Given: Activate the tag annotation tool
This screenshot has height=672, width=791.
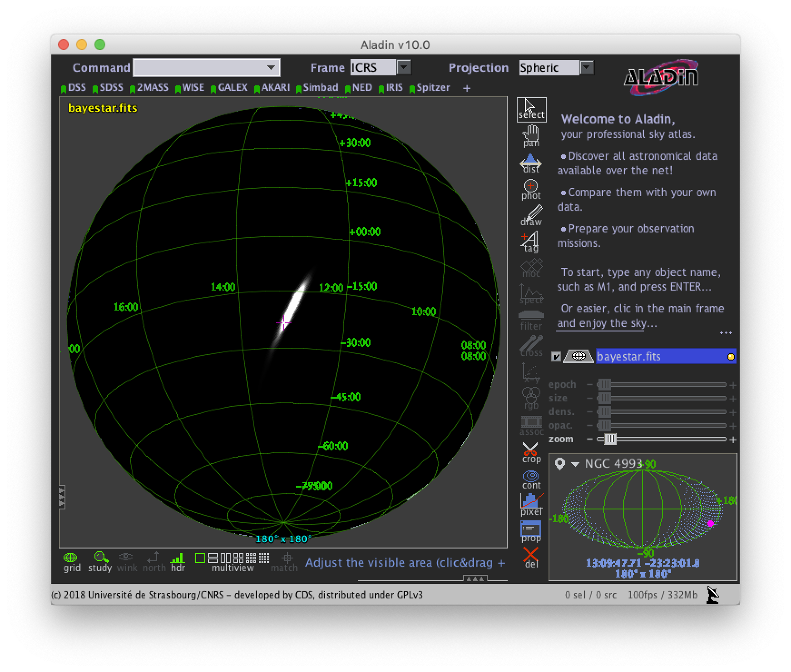Looking at the screenshot, I should 531,242.
